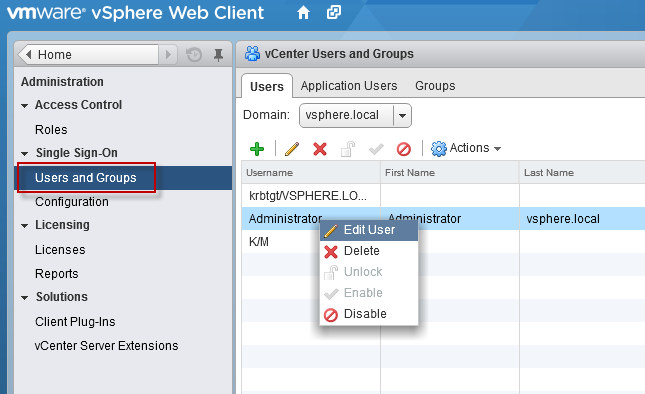
Task: Open Licenses under Licensing
Action: click(x=60, y=250)
